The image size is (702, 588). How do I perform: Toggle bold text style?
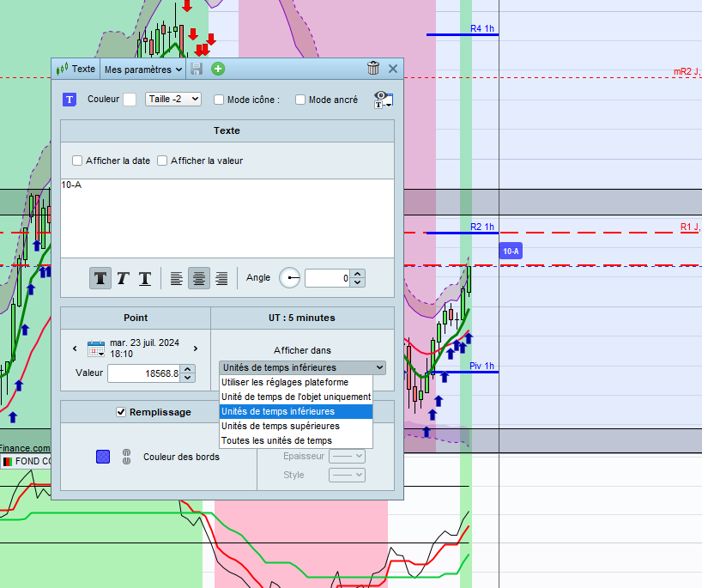100,278
